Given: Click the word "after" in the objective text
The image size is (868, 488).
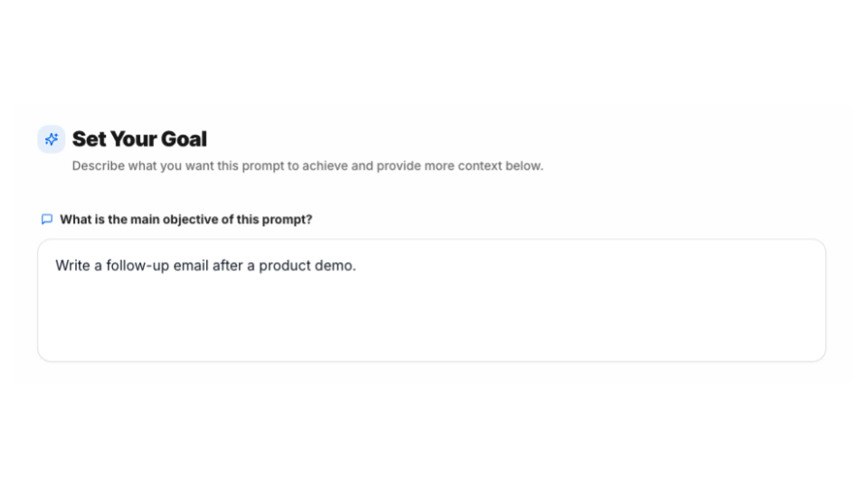Looking at the screenshot, I should (228, 266).
